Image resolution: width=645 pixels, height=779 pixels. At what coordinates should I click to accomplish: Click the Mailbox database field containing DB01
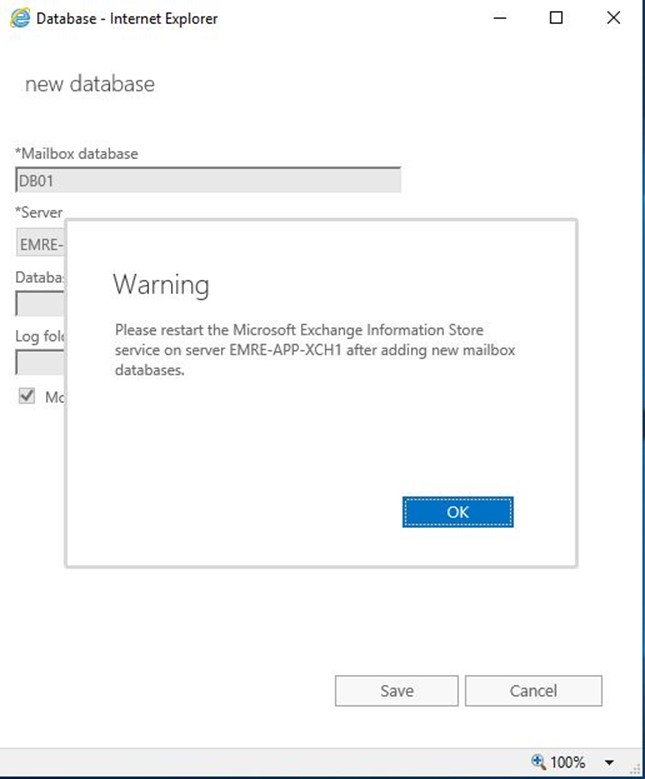tap(208, 180)
